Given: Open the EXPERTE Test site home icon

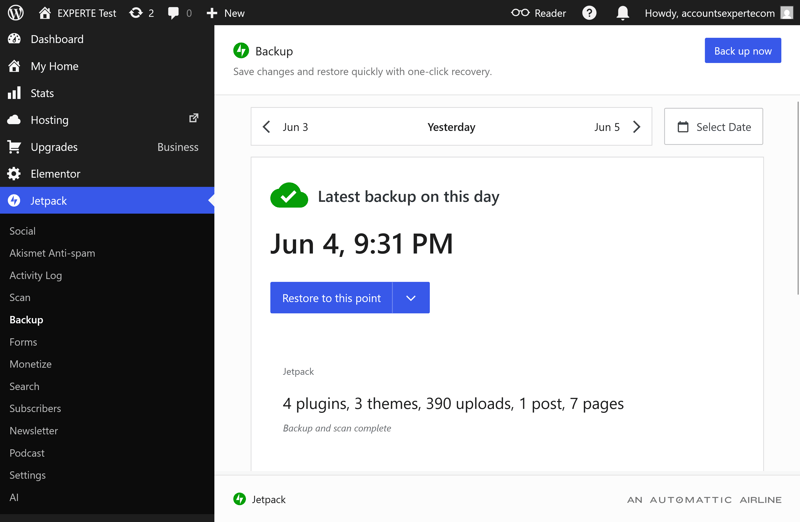Looking at the screenshot, I should [x=45, y=13].
